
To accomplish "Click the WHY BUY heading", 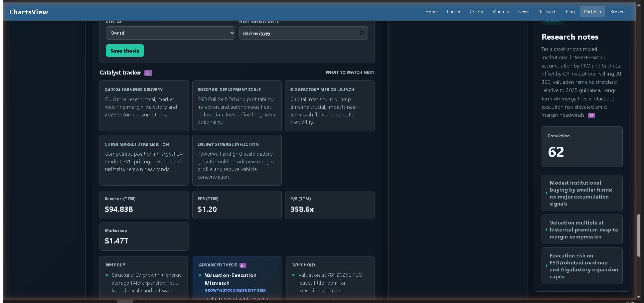I will (x=115, y=265).
